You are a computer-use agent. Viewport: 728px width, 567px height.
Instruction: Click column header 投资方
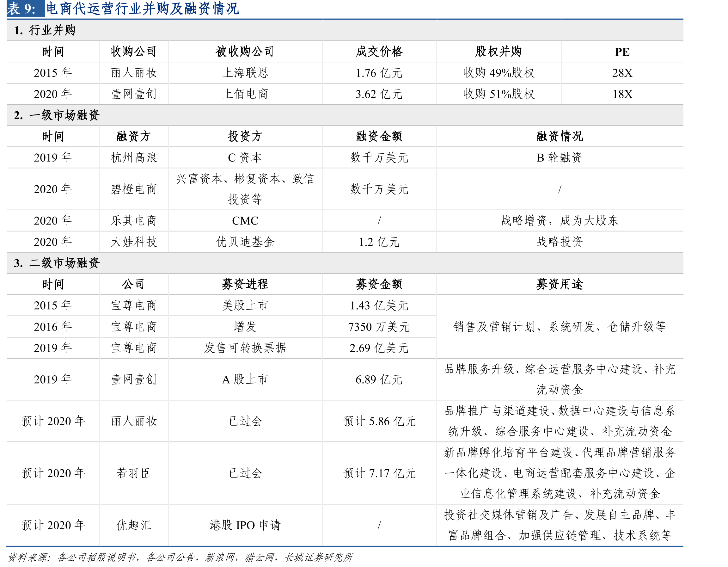(x=245, y=136)
